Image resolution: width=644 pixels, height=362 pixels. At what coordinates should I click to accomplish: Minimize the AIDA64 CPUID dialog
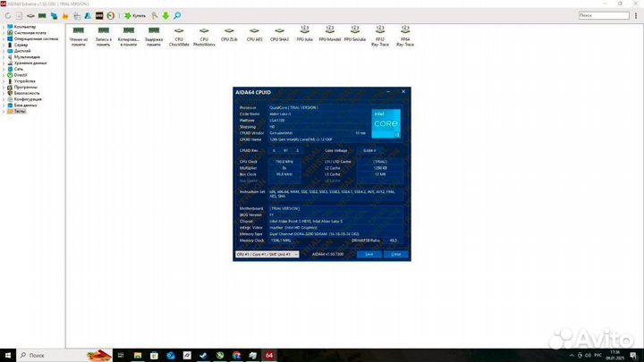[x=388, y=92]
